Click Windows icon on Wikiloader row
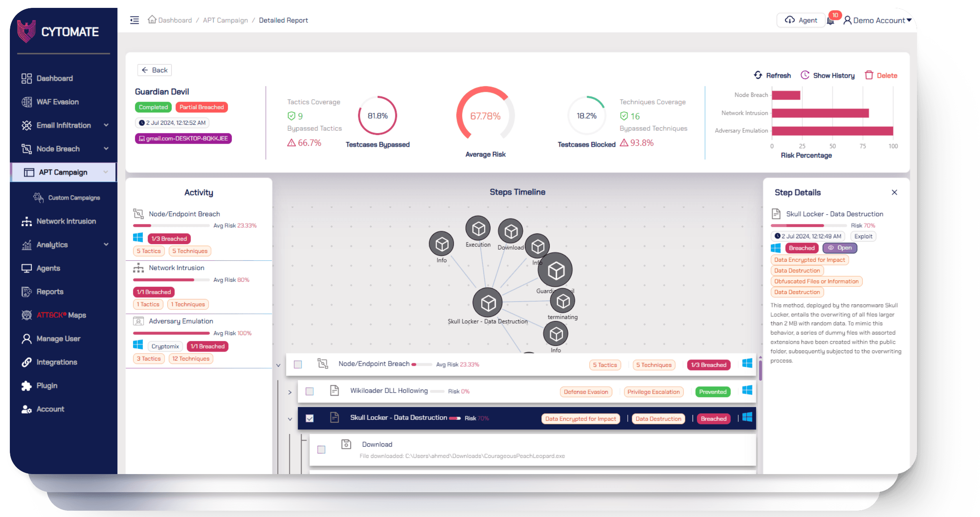The width and height of the screenshot is (980, 517). click(x=747, y=390)
